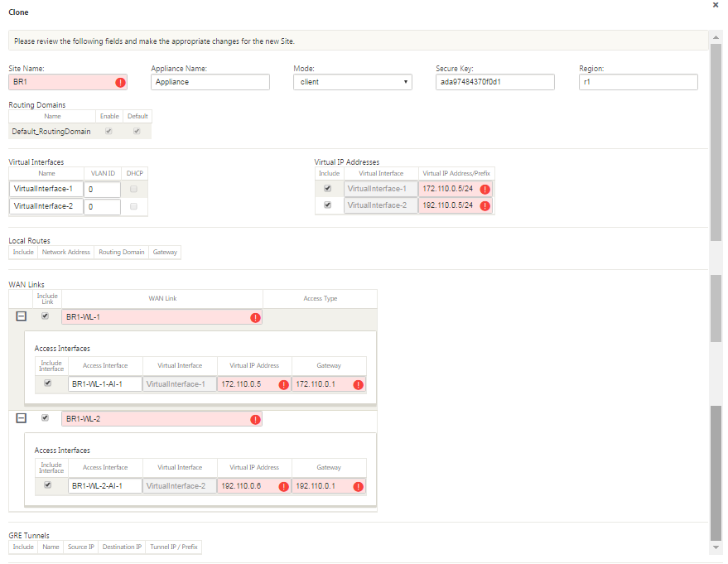This screenshot has width=728, height=564.
Task: Click error icon next to 172.110.0.5 Virtual IP
Action: point(284,385)
